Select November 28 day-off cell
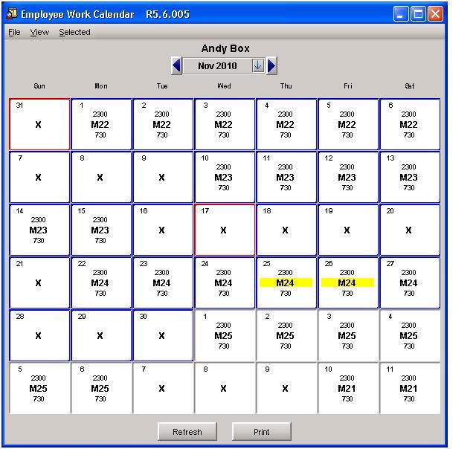Screen dimensions: 476x449 (x=39, y=335)
